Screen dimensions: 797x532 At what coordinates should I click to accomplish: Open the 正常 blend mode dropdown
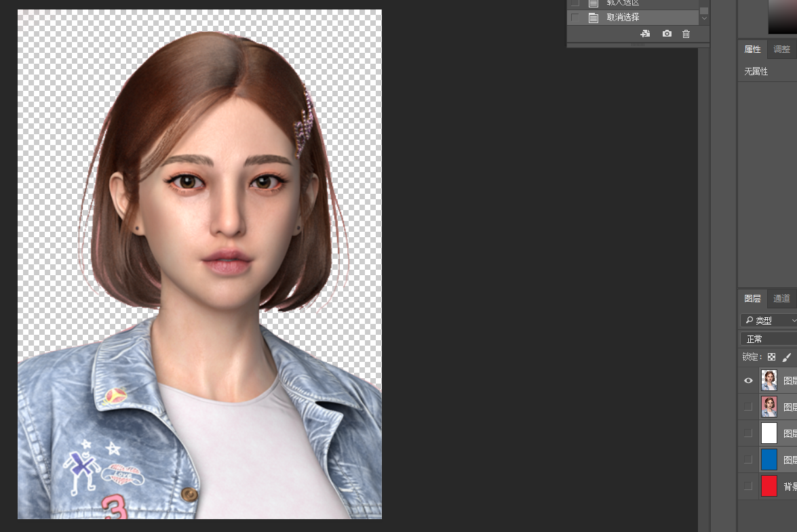pyautogui.click(x=769, y=339)
